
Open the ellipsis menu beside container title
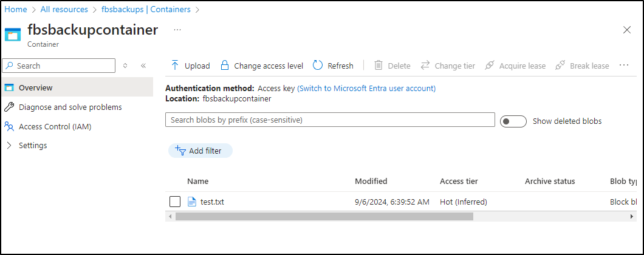177,30
